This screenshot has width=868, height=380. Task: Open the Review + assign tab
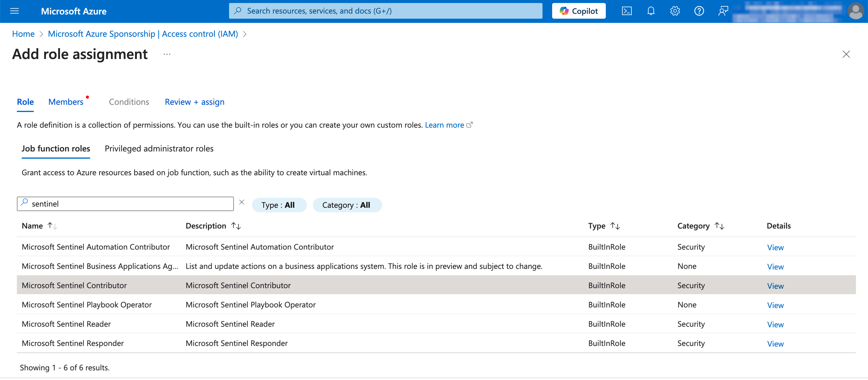tap(194, 102)
